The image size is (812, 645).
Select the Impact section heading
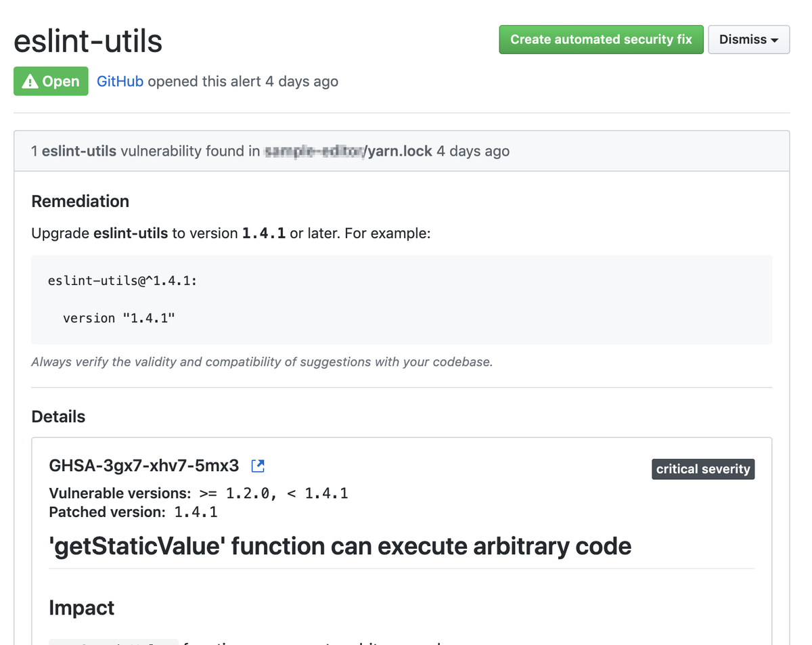pyautogui.click(x=81, y=607)
